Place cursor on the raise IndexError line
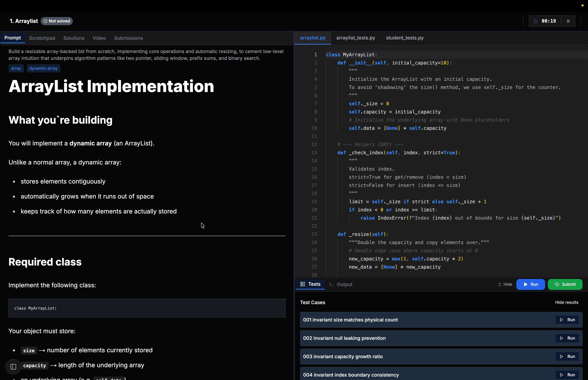The image size is (588, 380). (460, 218)
